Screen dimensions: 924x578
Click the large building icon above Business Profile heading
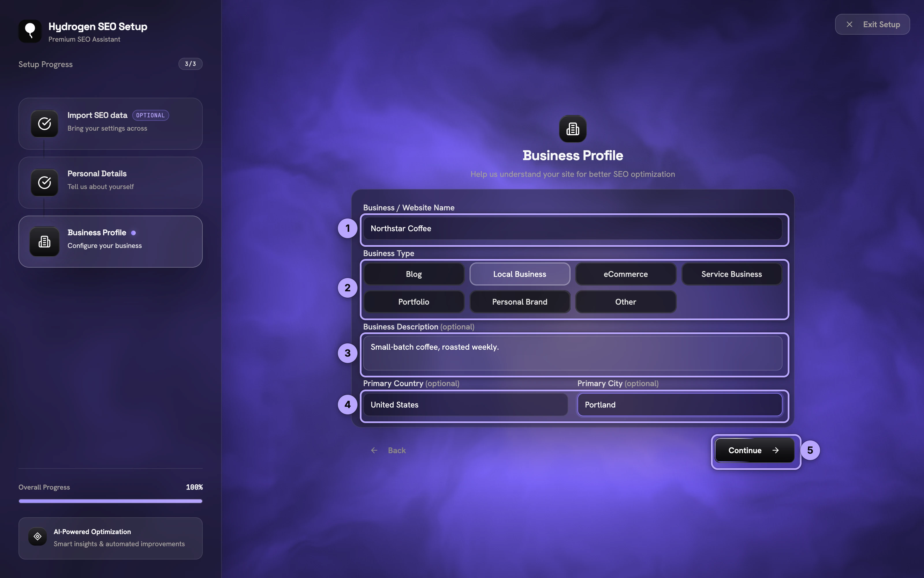click(x=573, y=129)
